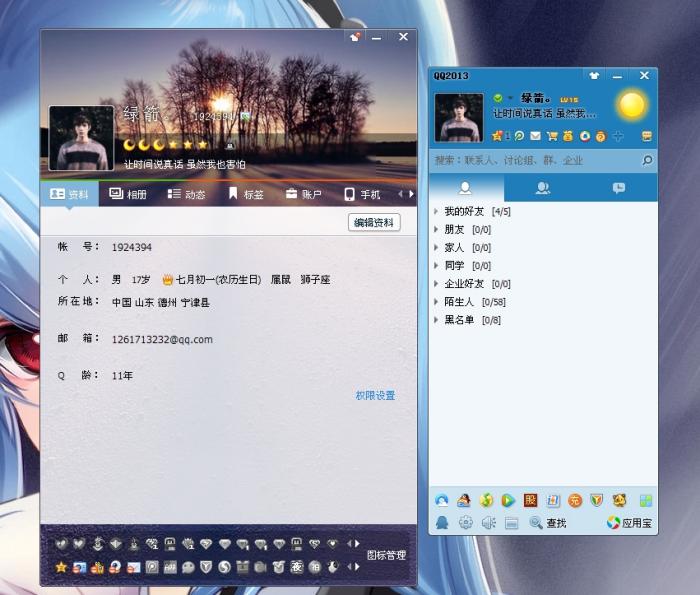Open the message manager speaker icon
This screenshot has height=595, width=700.
(x=488, y=522)
